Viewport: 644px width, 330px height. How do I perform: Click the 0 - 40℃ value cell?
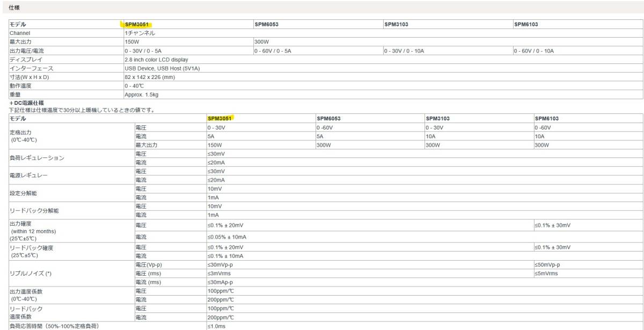coord(134,86)
